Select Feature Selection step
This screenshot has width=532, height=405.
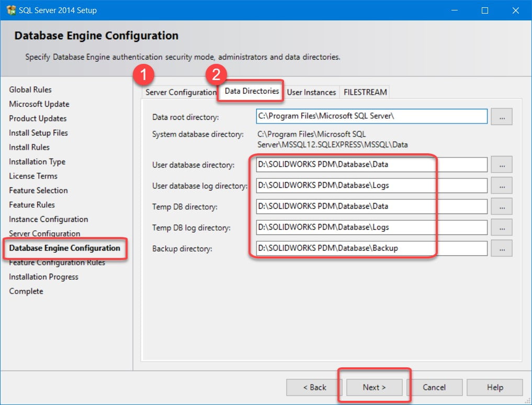[x=38, y=190]
